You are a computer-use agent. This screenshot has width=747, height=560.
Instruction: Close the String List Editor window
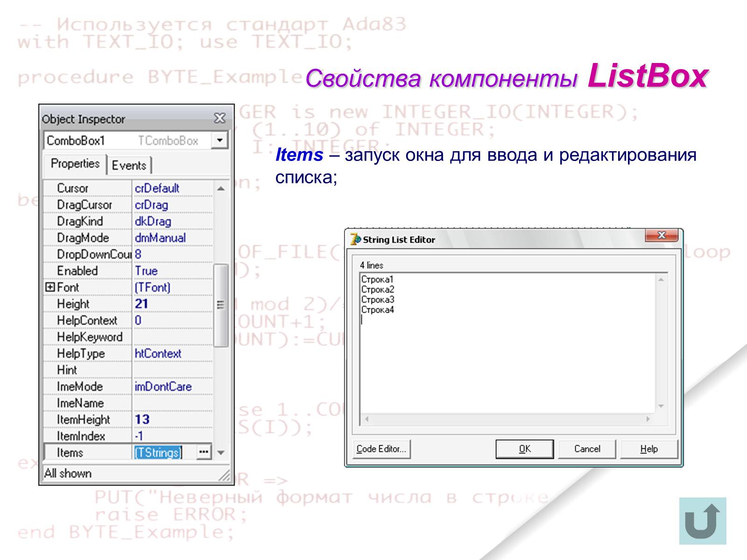point(661,235)
